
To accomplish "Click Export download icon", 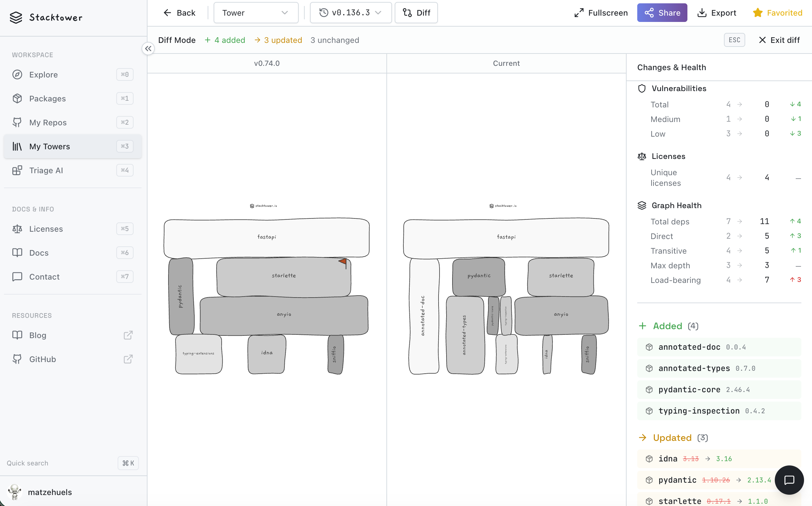I will (x=702, y=13).
